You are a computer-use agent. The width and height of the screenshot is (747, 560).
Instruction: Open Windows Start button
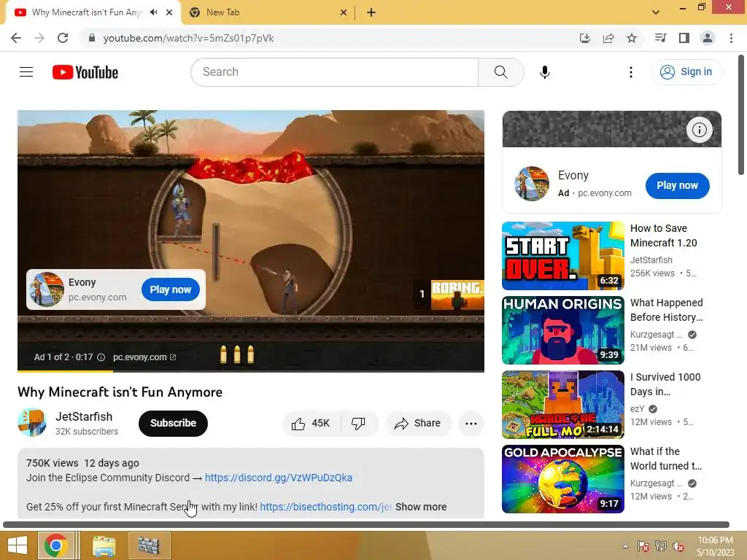(18, 545)
